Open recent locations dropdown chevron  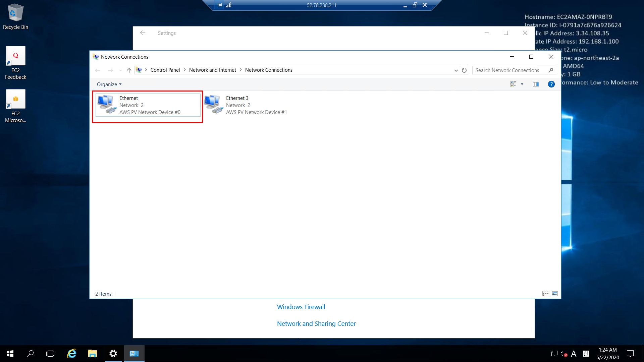coord(120,70)
